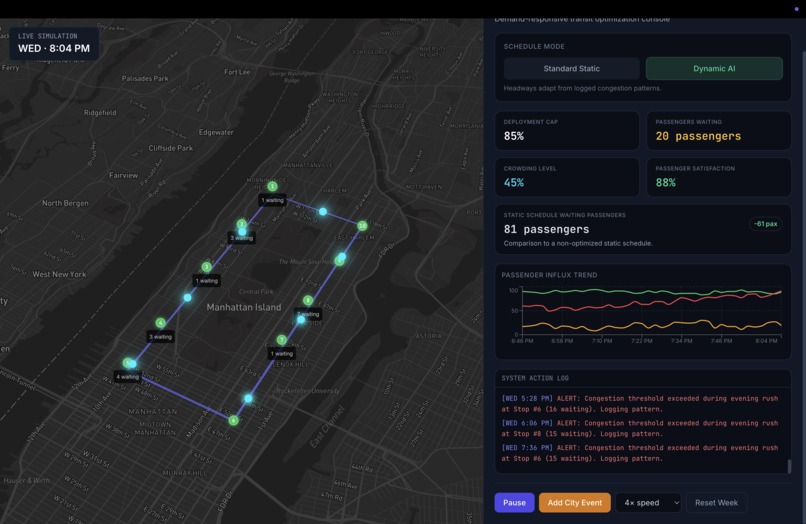806x524 pixels.
Task: Click the 1 waiting label under stop 7
Action: coord(281,353)
